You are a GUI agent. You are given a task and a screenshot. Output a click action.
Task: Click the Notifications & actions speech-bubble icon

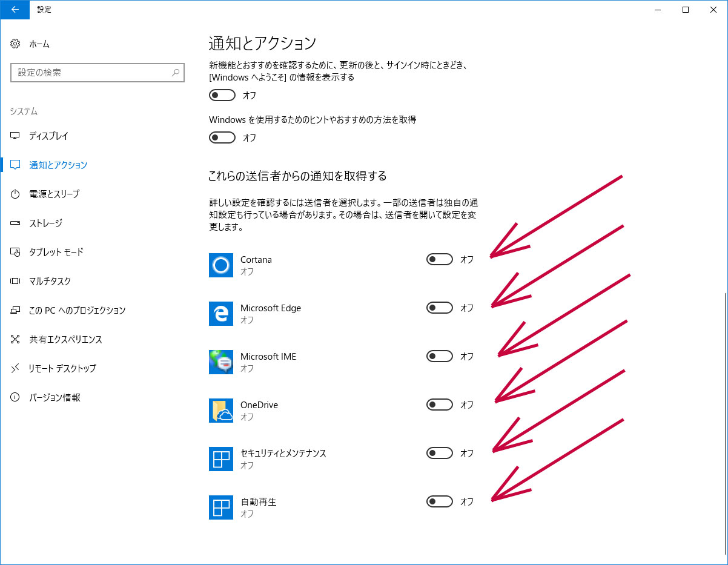(16, 165)
